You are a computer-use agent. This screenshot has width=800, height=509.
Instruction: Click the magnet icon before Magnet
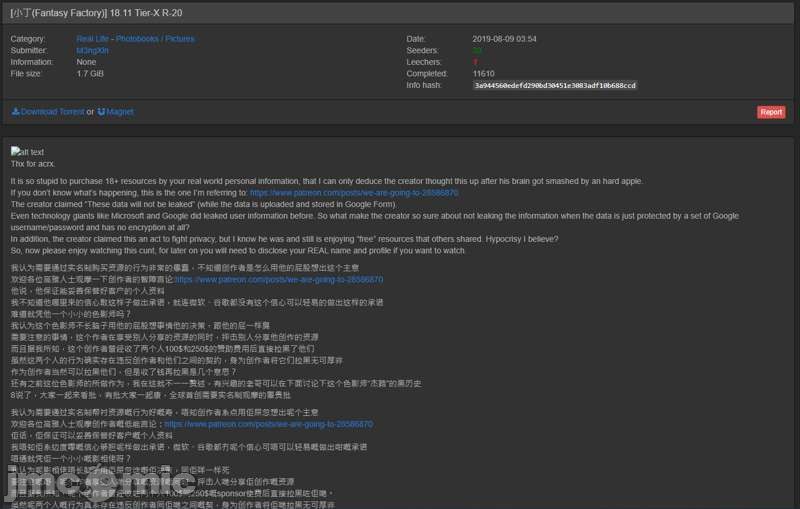click(x=101, y=112)
